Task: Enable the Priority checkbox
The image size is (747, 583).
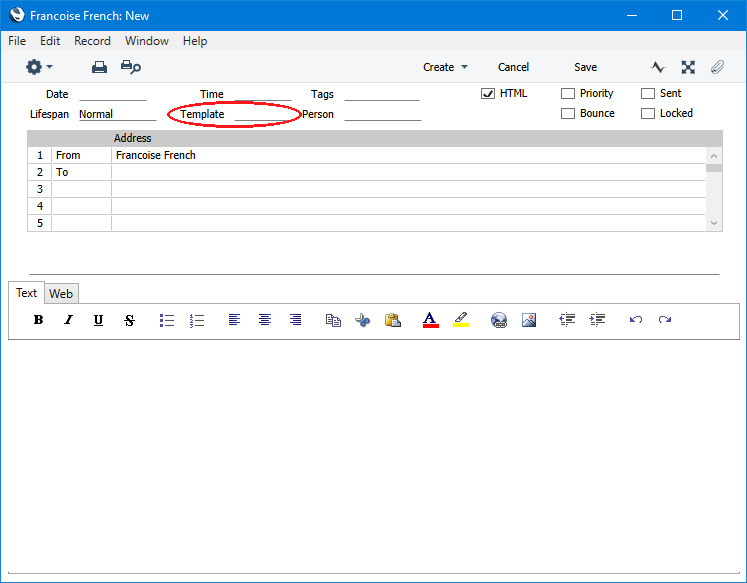Action: [x=568, y=93]
